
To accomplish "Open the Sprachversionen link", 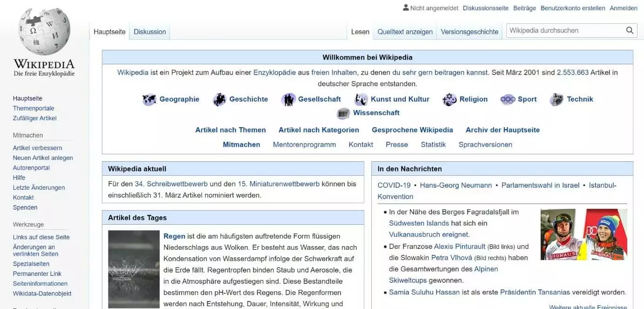I will pyautogui.click(x=485, y=144).
